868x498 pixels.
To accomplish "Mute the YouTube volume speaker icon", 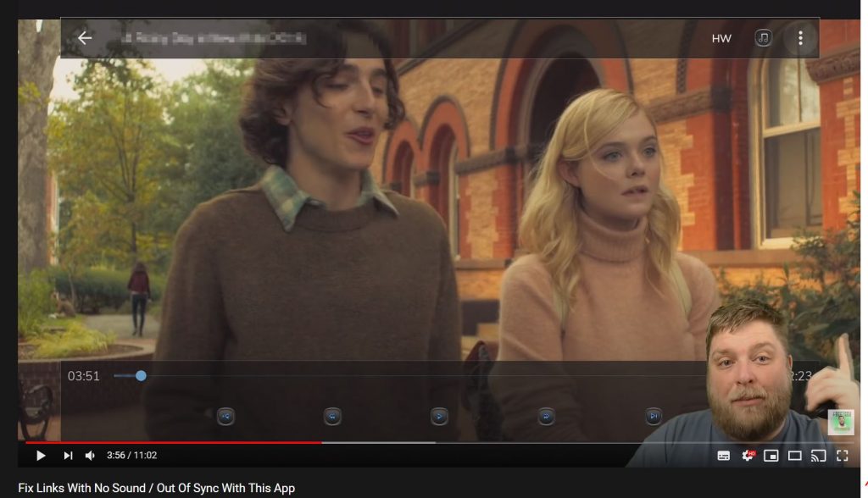I will (90, 456).
